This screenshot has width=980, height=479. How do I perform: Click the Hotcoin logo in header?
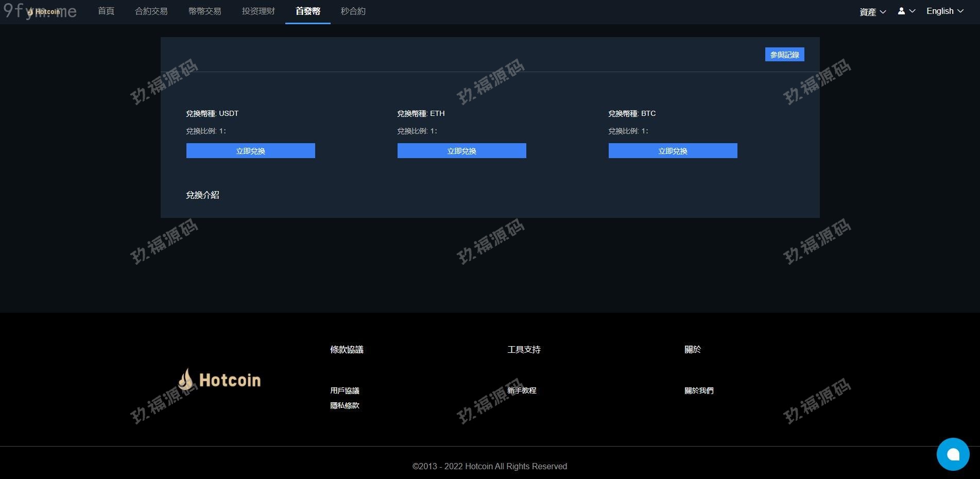click(44, 11)
